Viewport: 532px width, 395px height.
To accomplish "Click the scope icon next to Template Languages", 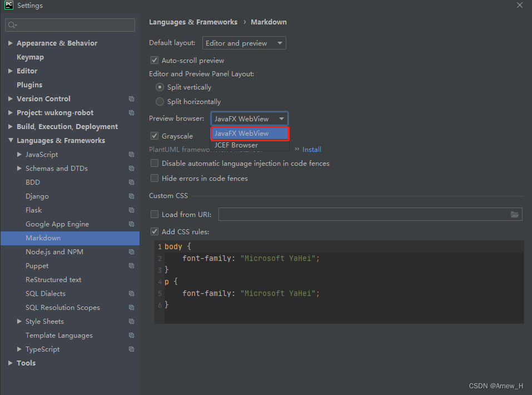I will pos(131,335).
